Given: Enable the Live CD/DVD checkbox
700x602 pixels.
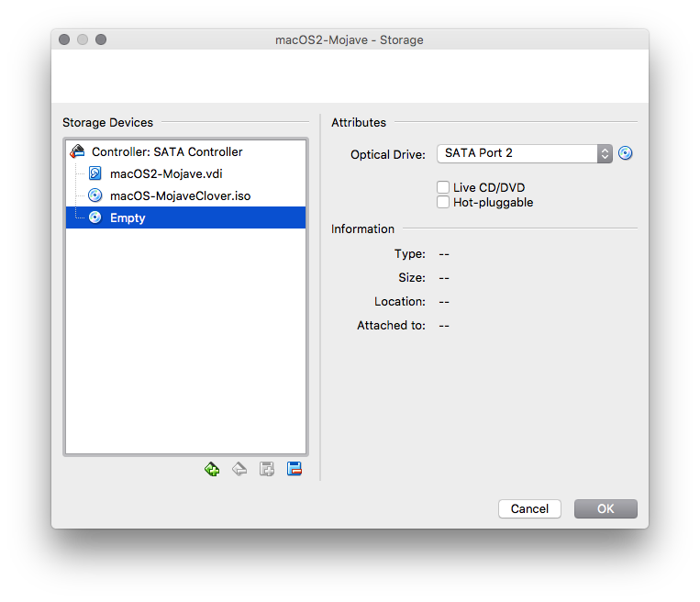Looking at the screenshot, I should click(x=443, y=187).
